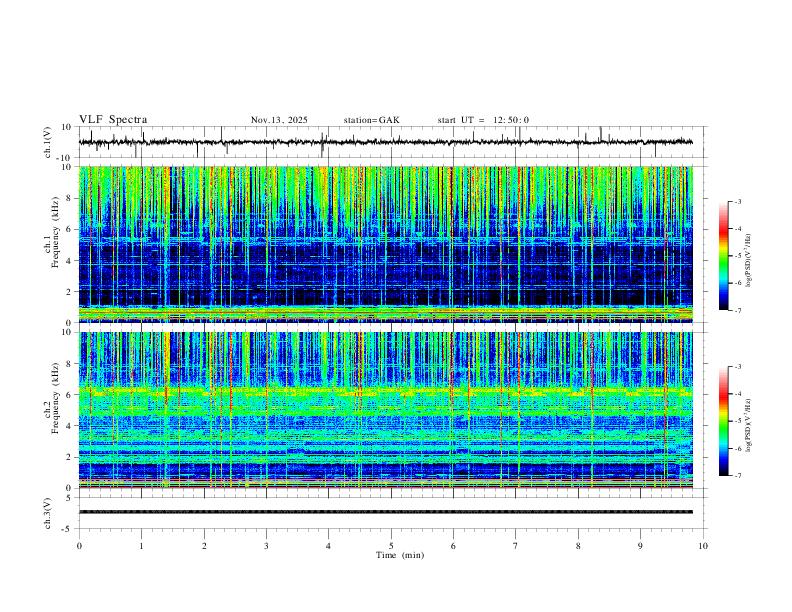This screenshot has height=612, width=792.
Task: Click the "-7" label on upper color bar
Action: pos(737,311)
